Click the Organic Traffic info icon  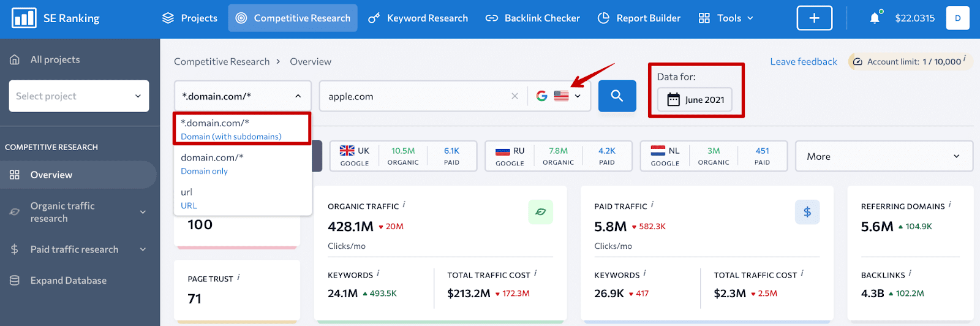click(404, 205)
